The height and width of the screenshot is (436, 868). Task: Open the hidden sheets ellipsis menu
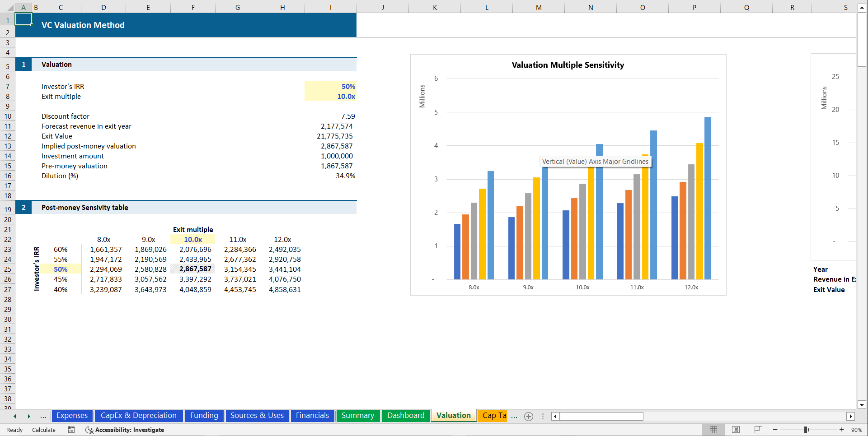[x=514, y=416]
